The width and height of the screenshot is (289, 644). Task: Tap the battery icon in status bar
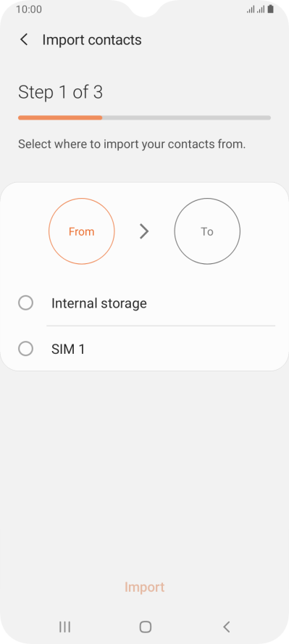pos(271,9)
